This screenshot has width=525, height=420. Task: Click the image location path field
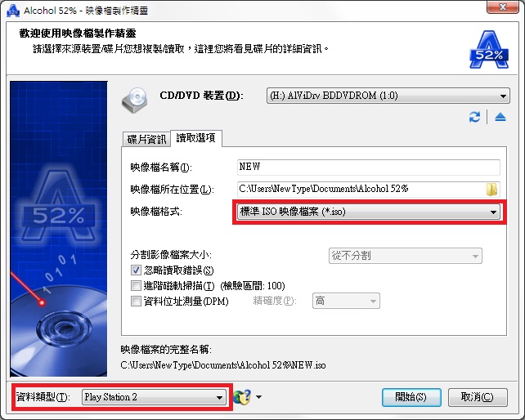point(361,189)
